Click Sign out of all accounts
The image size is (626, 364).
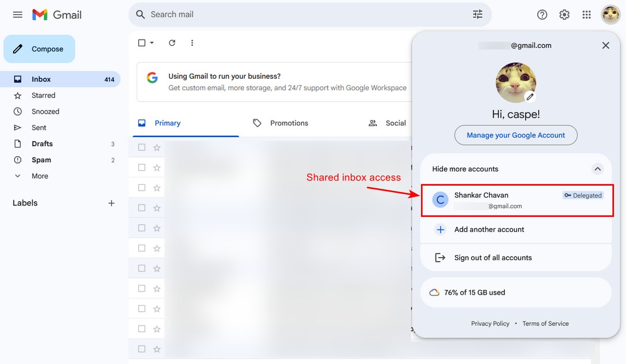[x=516, y=258]
